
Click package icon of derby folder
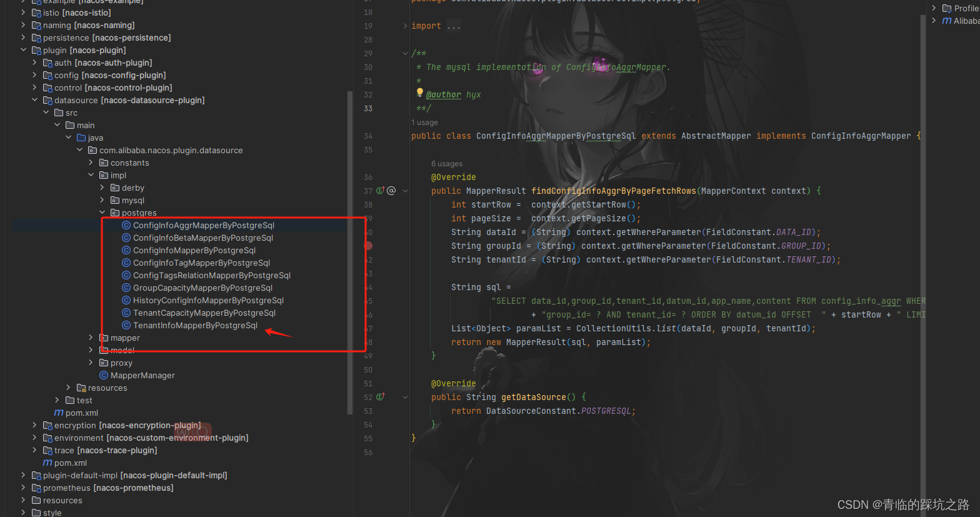tap(115, 188)
